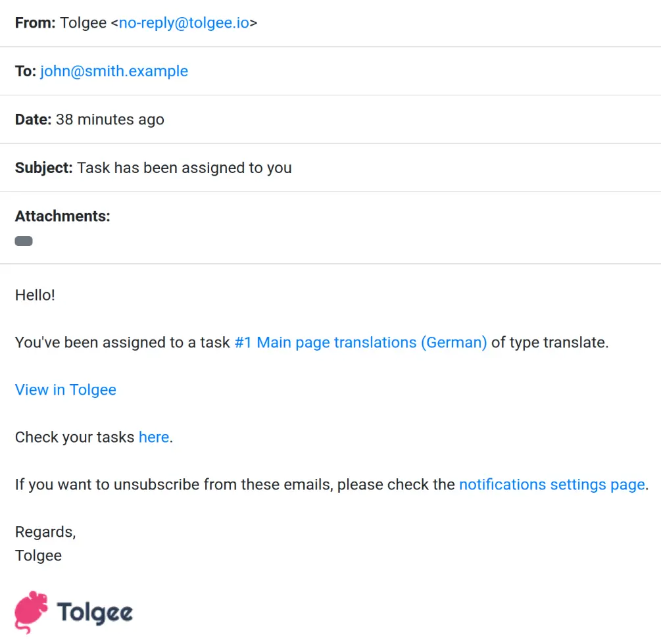Click the "Subject:" header label

44,168
